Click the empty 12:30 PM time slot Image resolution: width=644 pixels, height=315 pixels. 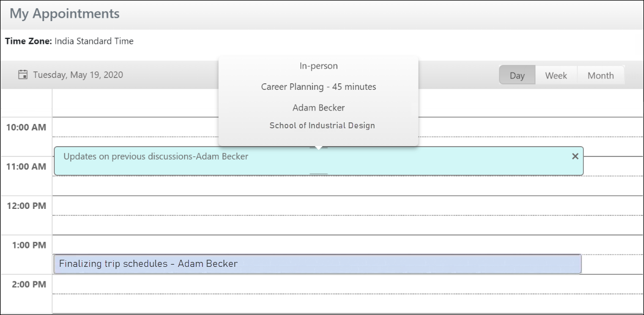[347, 225]
